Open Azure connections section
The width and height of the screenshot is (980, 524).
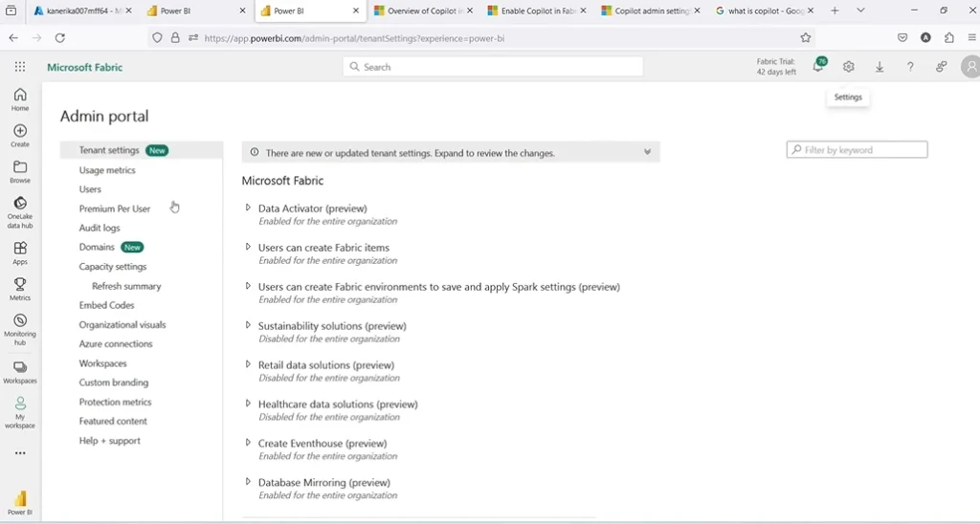click(x=116, y=344)
